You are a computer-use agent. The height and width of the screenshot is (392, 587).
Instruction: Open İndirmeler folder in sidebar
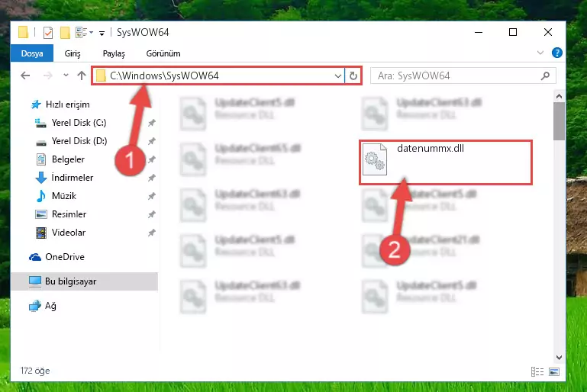pyautogui.click(x=73, y=177)
